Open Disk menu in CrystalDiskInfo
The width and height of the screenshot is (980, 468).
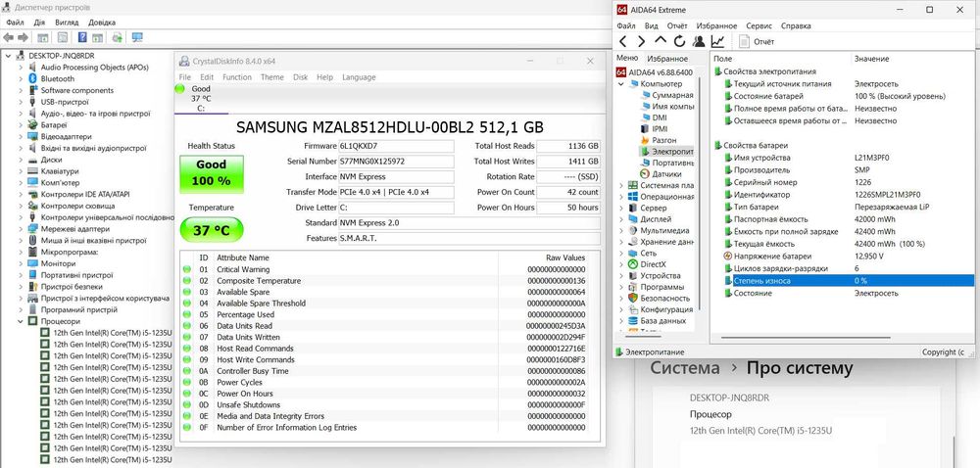click(x=301, y=77)
